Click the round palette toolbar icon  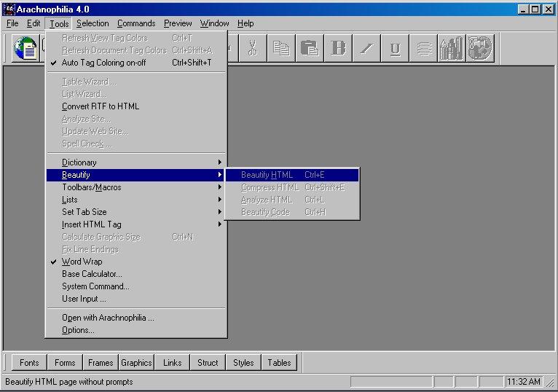tap(481, 48)
